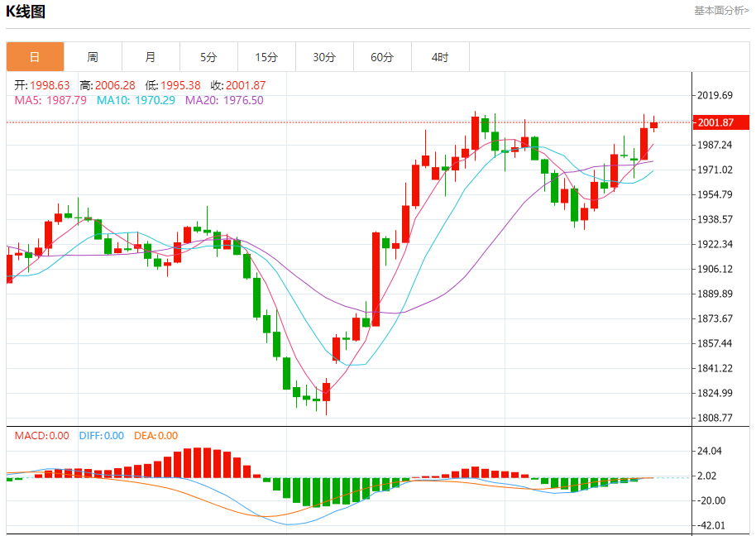Click the MACD: 0.00 indicator label
Image resolution: width=756 pixels, height=536 pixels.
(x=41, y=436)
